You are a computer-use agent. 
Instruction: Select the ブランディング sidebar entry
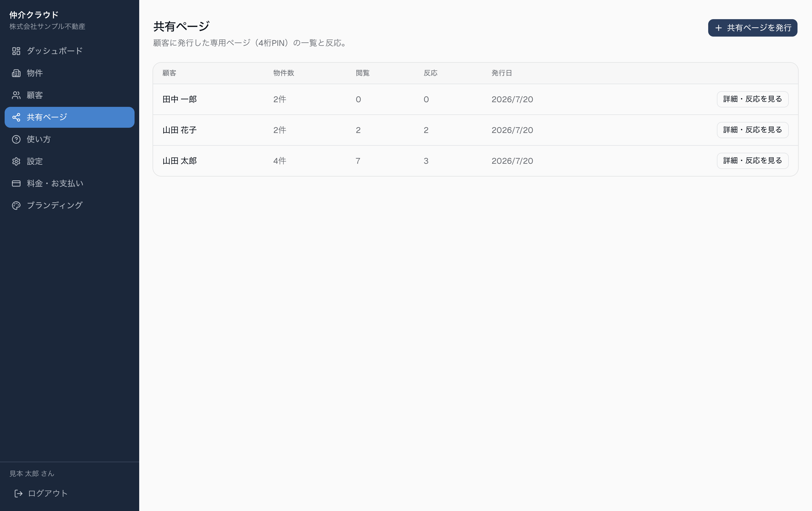coord(70,206)
